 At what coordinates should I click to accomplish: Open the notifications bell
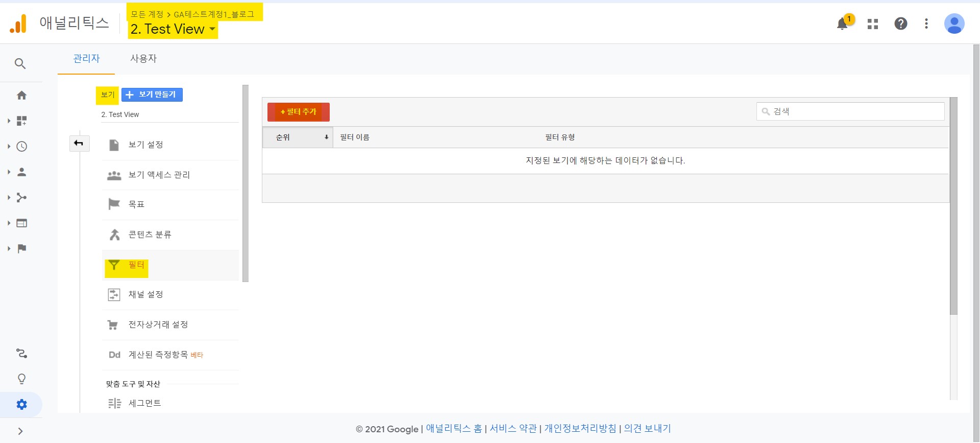pos(843,24)
